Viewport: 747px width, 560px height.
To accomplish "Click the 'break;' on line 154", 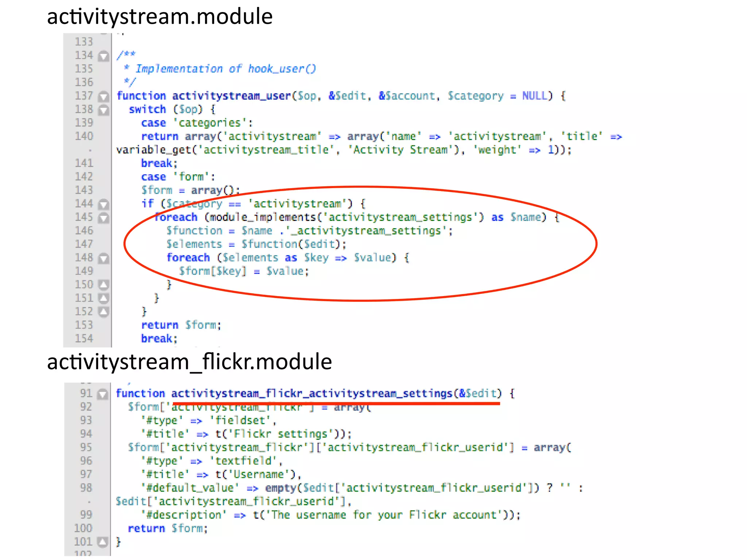I will (159, 339).
